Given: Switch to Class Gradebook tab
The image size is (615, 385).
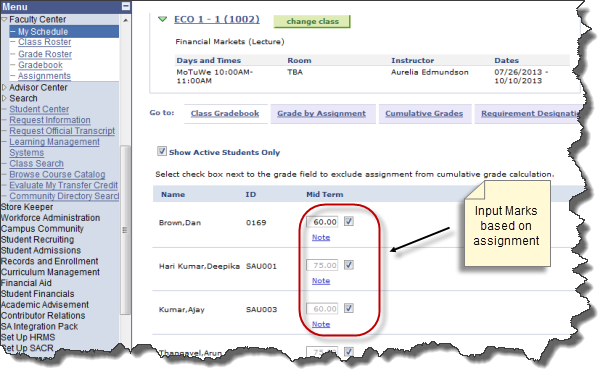Looking at the screenshot, I should click(x=225, y=114).
